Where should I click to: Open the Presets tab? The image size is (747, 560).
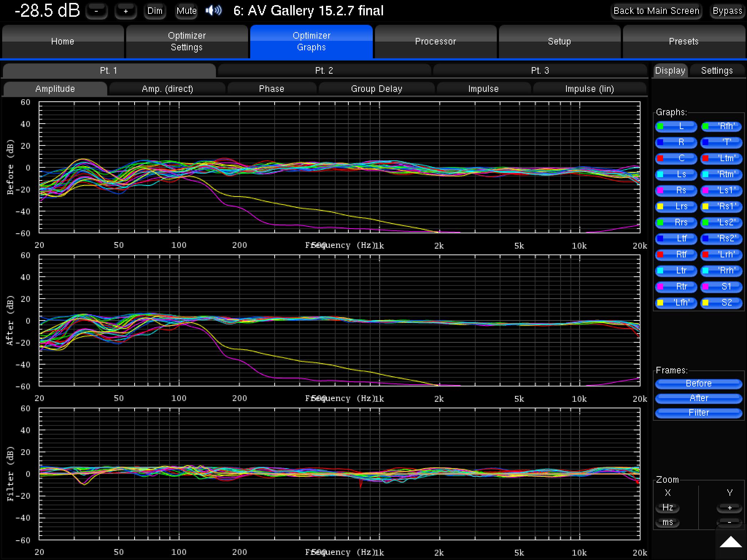tap(684, 41)
